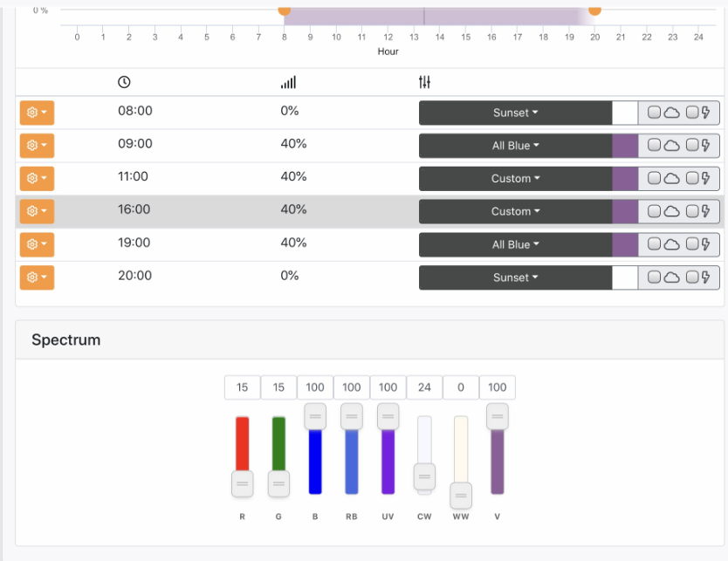Open gear menu for the 08:00 schedule row
The width and height of the screenshot is (728, 561).
coord(37,113)
